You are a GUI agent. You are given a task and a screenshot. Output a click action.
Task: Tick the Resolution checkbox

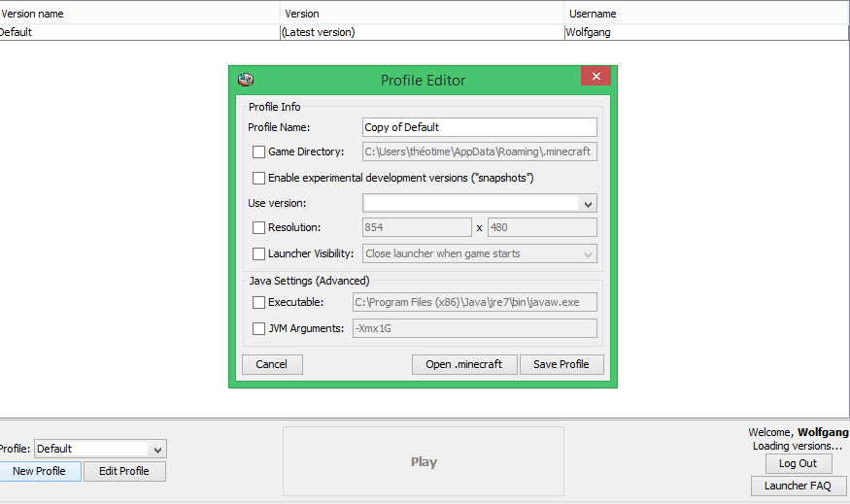tap(258, 227)
